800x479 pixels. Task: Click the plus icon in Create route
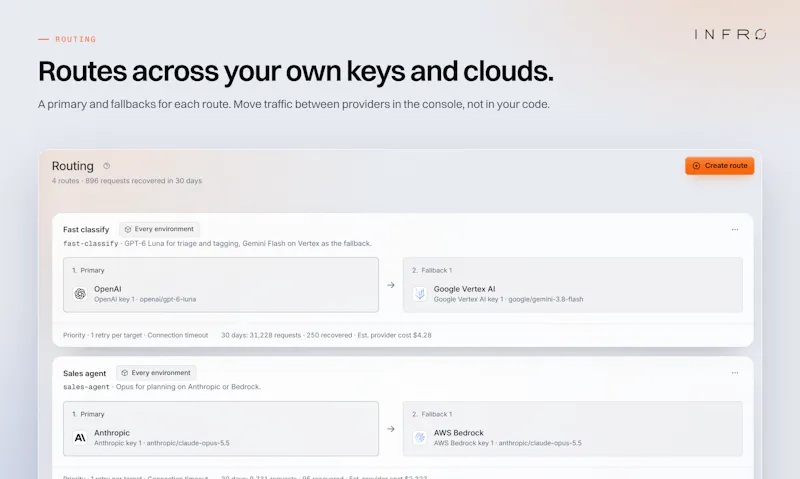(696, 166)
